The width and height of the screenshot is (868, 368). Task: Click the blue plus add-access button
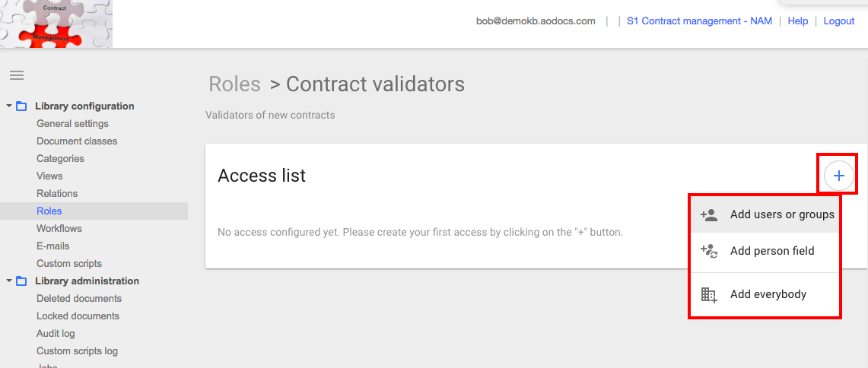coord(838,176)
